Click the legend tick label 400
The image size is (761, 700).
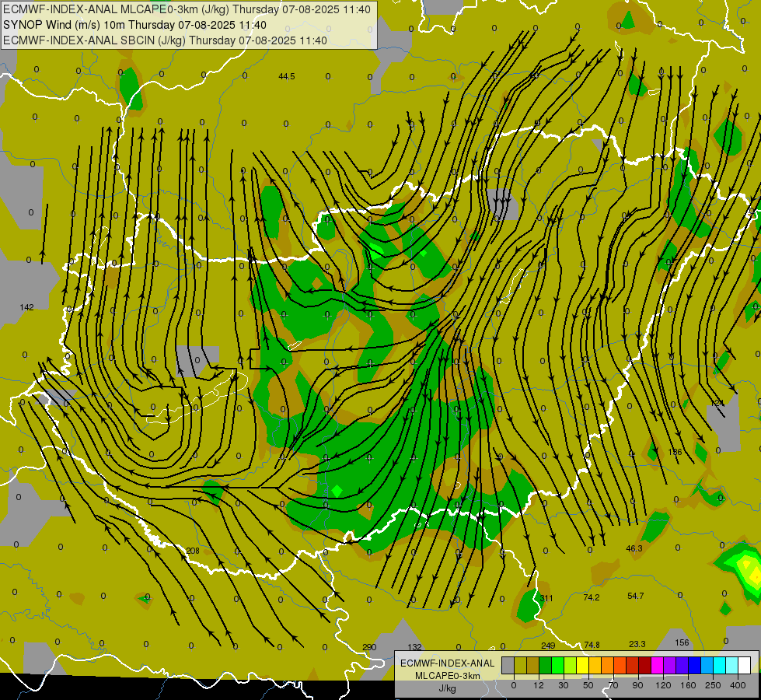click(x=738, y=685)
